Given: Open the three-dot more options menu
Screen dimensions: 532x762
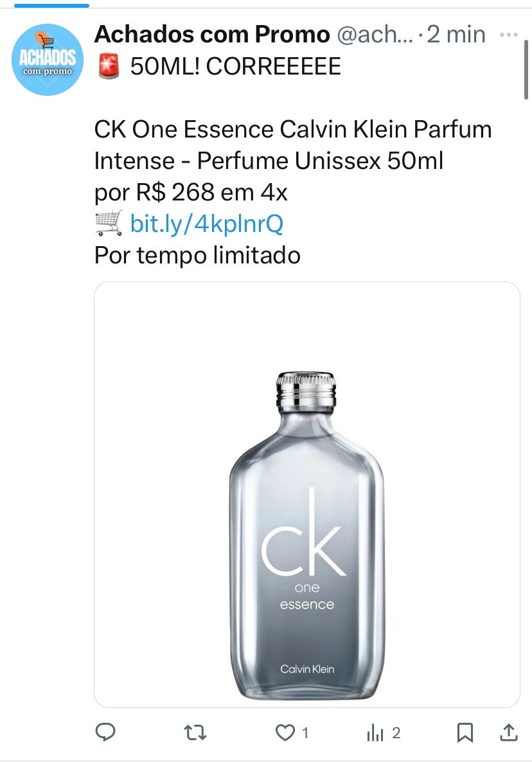Looking at the screenshot, I should click(x=509, y=35).
